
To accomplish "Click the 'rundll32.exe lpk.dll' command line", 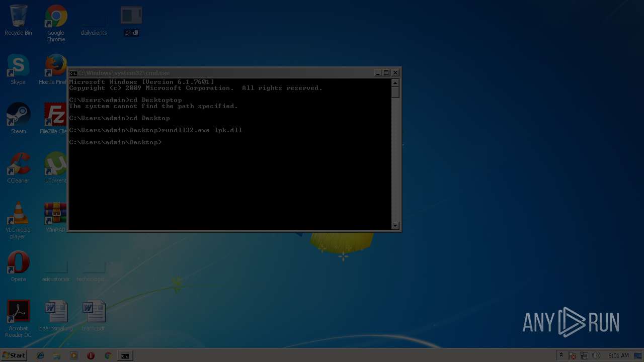I will click(x=155, y=130).
